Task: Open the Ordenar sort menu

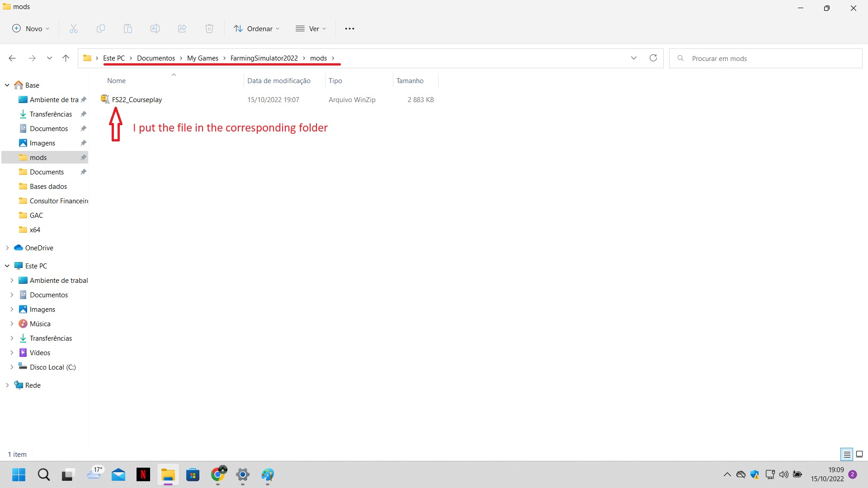Action: coord(257,28)
